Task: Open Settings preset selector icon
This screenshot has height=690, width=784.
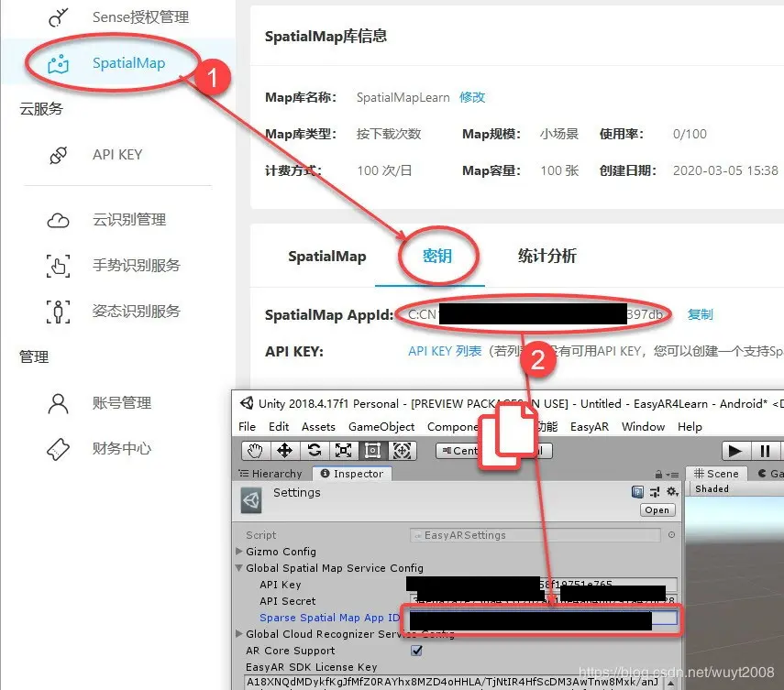Action: (x=655, y=492)
